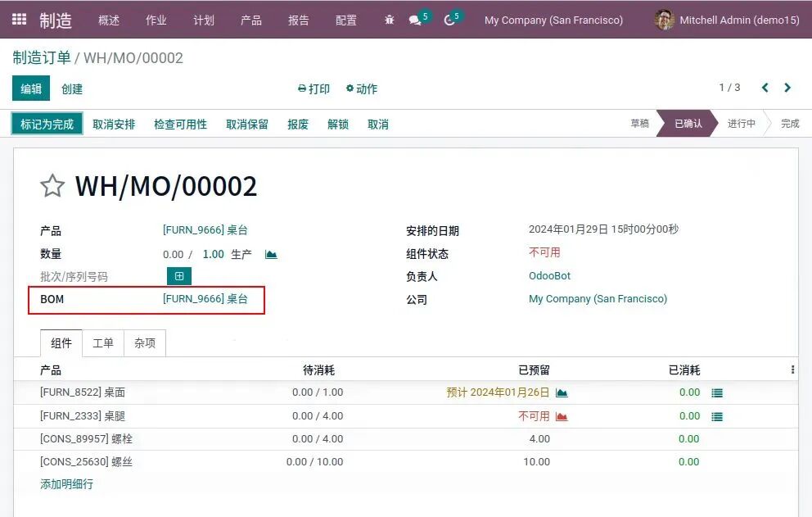The width and height of the screenshot is (812, 517).
Task: Open the 报告 menu
Action: [x=299, y=20]
